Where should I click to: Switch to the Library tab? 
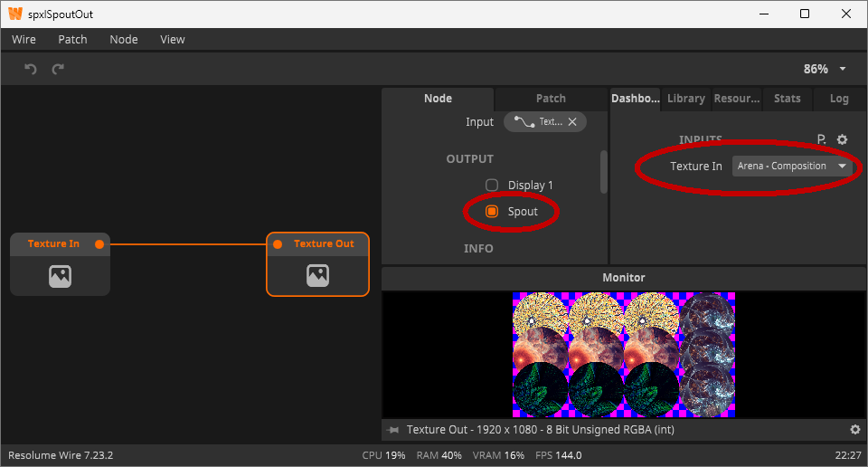click(x=685, y=99)
